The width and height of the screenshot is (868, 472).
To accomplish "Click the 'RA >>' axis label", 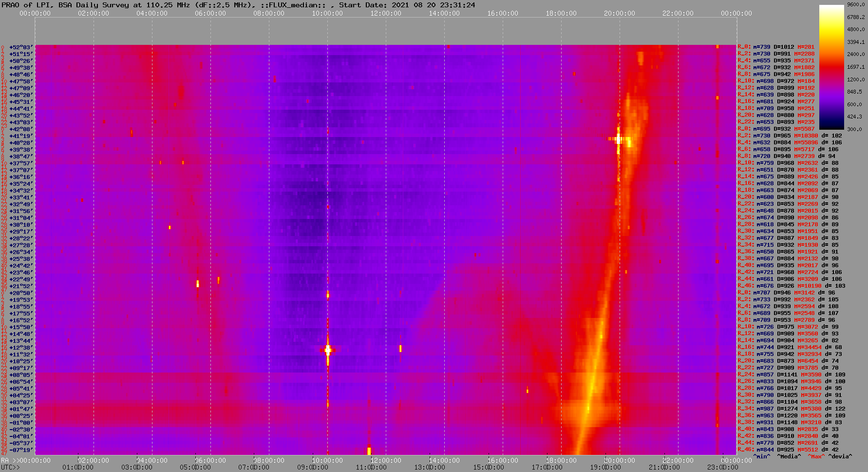I will coord(10,460).
